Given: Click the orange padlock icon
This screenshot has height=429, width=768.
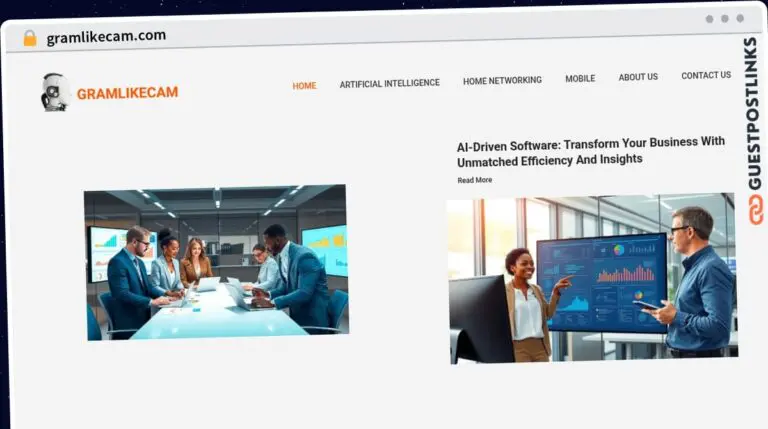Looking at the screenshot, I should tap(30, 38).
